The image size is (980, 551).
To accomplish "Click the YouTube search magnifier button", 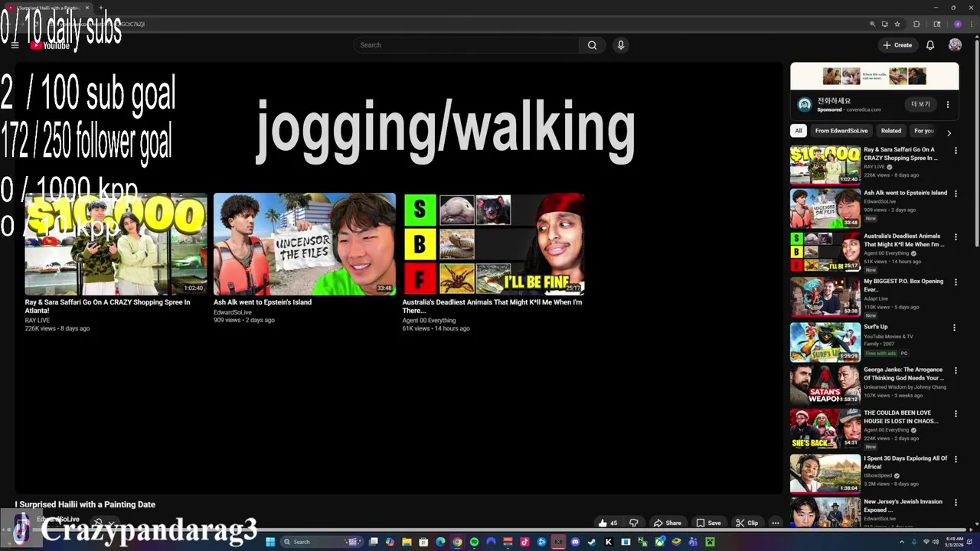I will 592,45.
